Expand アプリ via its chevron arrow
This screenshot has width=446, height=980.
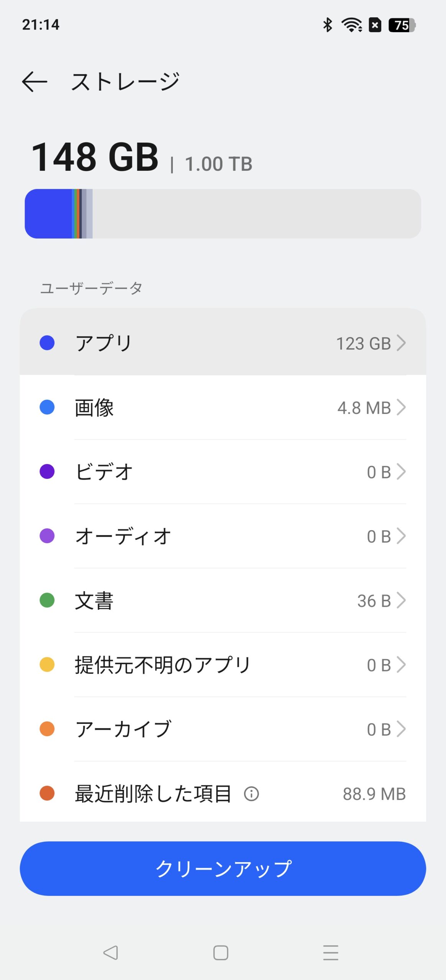tap(401, 343)
